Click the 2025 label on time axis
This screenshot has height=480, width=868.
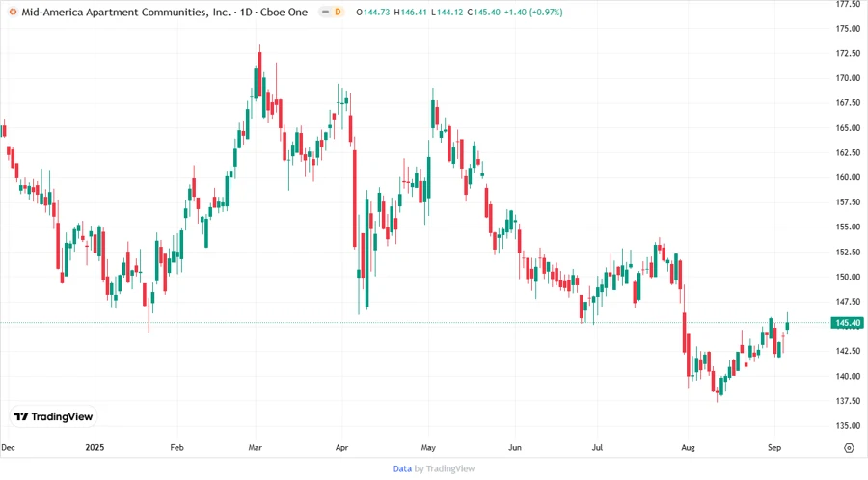tap(95, 448)
